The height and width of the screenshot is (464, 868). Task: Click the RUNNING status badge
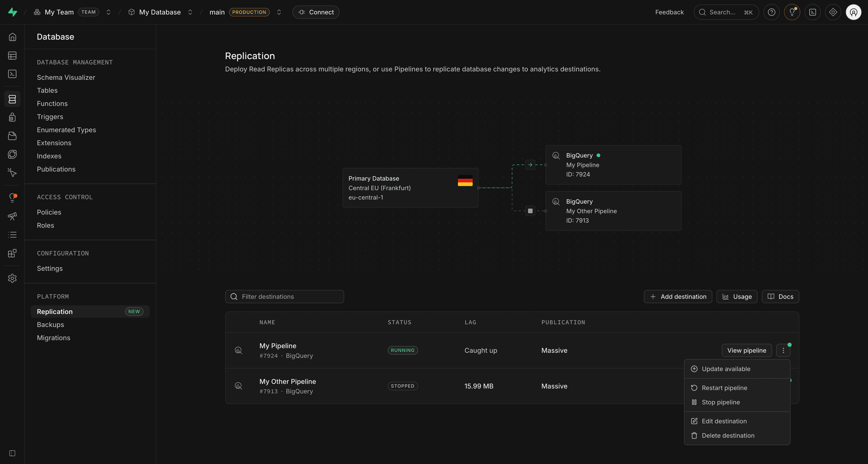point(403,351)
